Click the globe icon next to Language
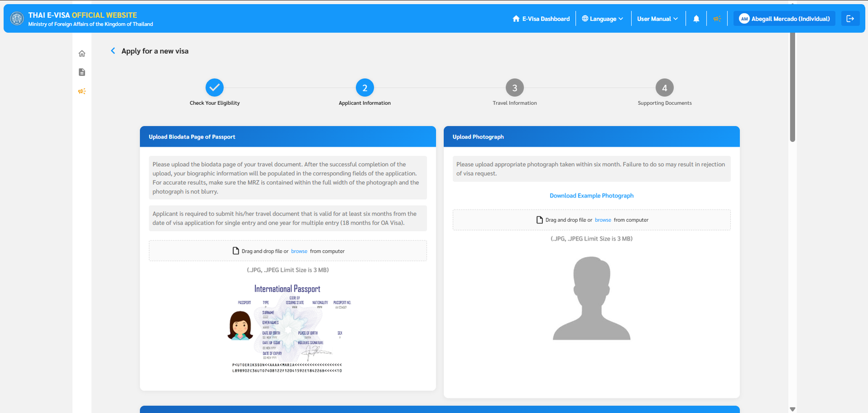868x413 pixels. (x=585, y=19)
